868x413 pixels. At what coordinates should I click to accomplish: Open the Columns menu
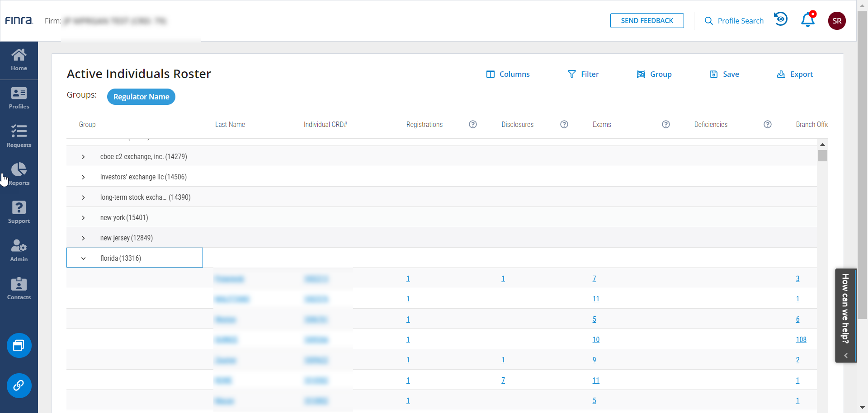(x=508, y=74)
